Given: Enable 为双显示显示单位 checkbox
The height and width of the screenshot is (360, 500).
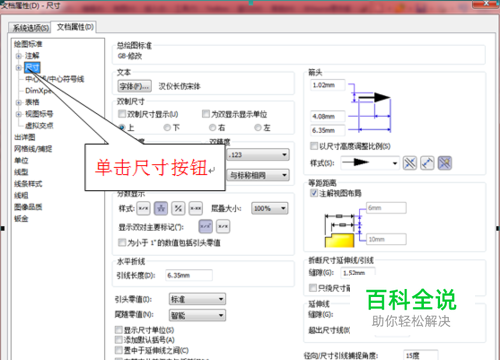Looking at the screenshot, I should click(x=206, y=114).
